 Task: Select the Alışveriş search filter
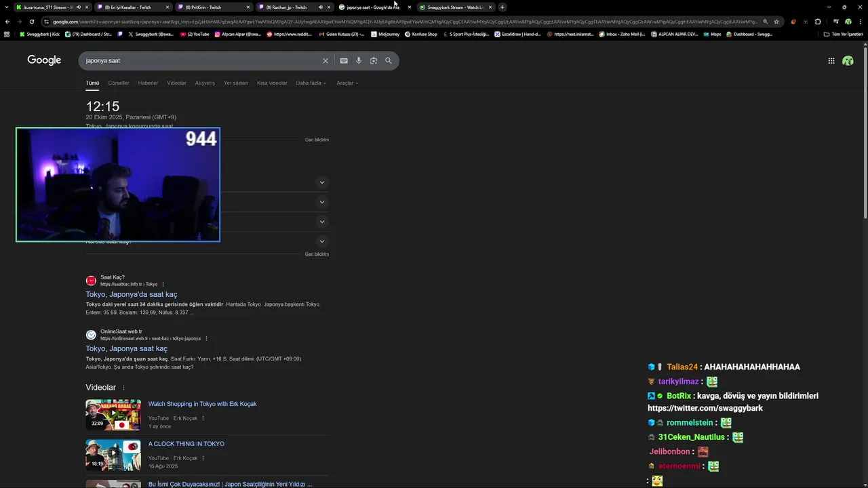click(x=205, y=83)
